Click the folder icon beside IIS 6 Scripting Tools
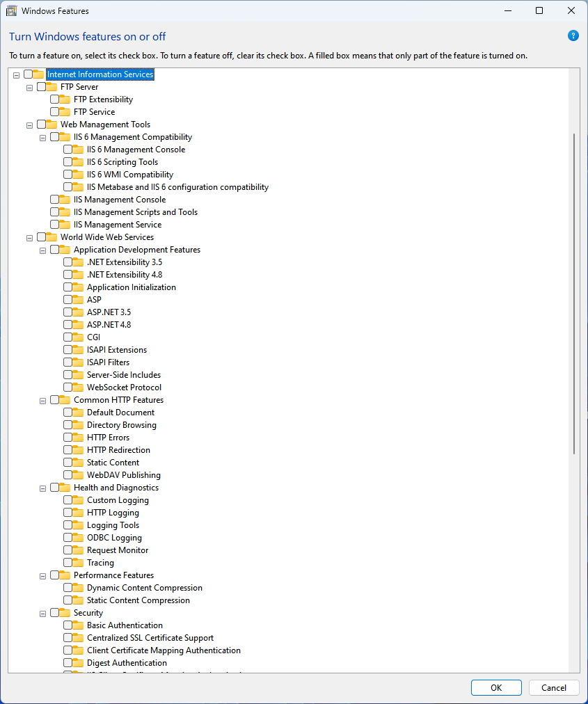The width and height of the screenshot is (588, 704). (x=78, y=162)
